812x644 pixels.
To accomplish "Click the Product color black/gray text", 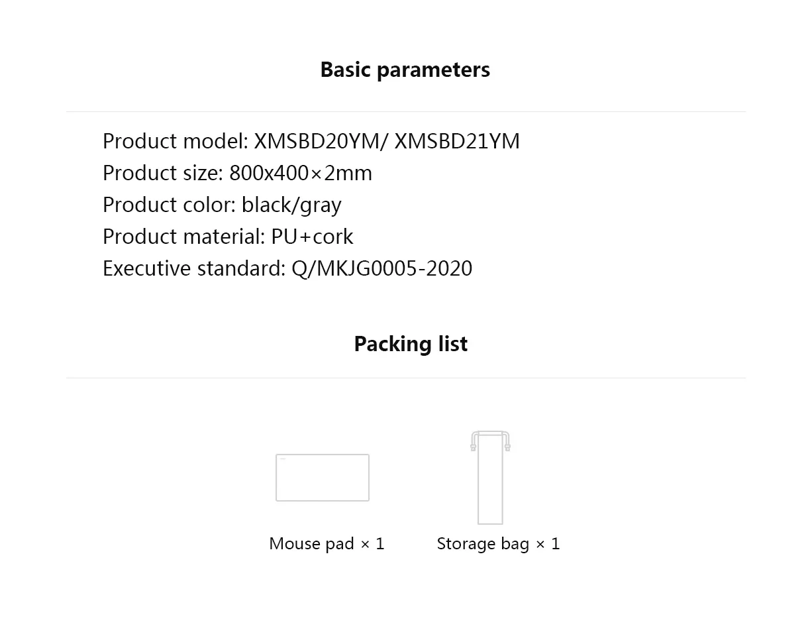I will point(222,205).
